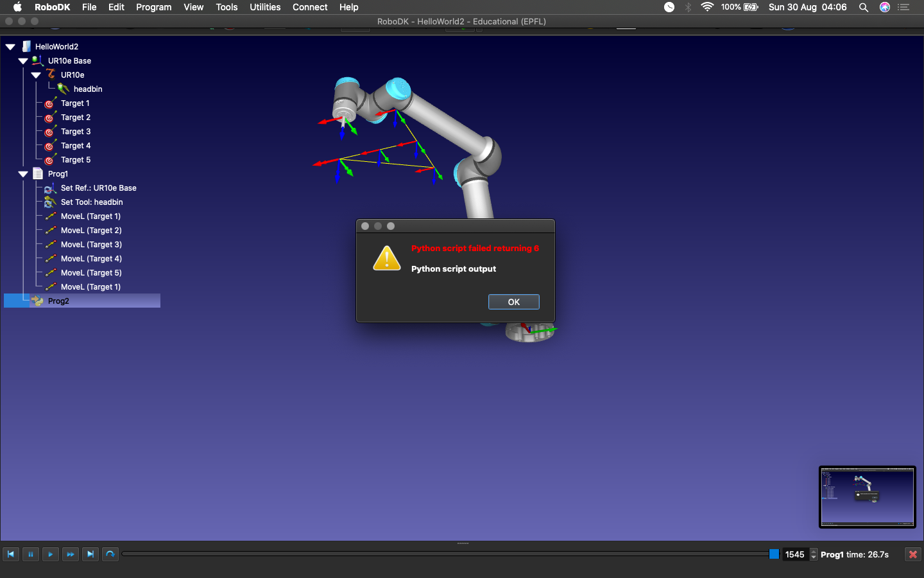Click the Prog1 program document icon

[x=38, y=174]
